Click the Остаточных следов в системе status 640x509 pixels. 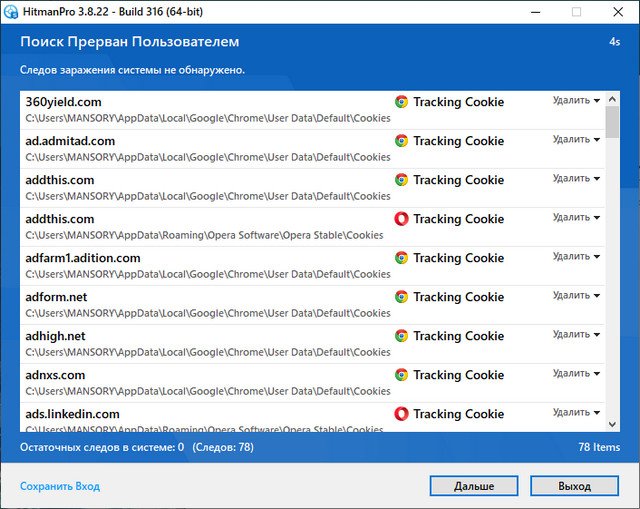(x=102, y=447)
